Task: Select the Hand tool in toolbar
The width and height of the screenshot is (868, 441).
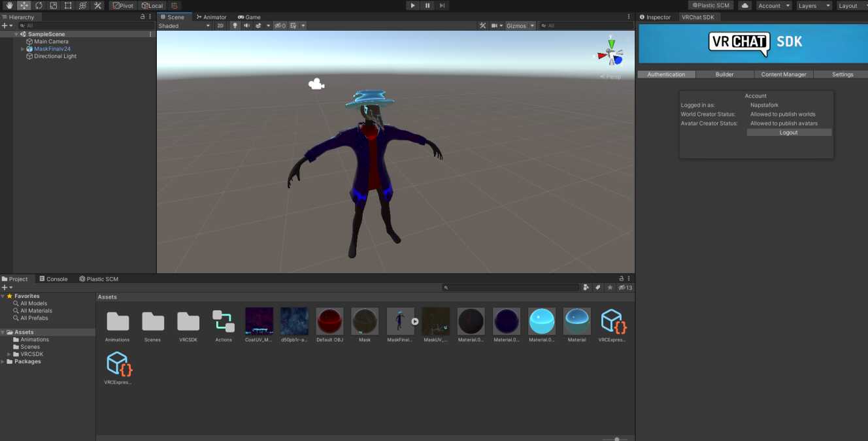Action: 9,5
